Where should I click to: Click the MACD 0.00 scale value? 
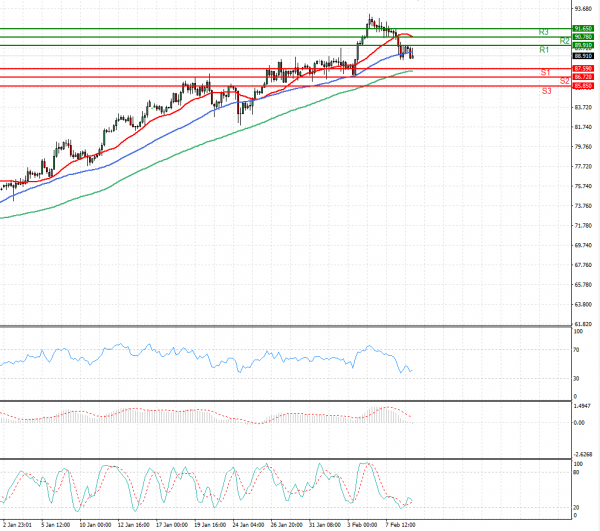pyautogui.click(x=579, y=423)
